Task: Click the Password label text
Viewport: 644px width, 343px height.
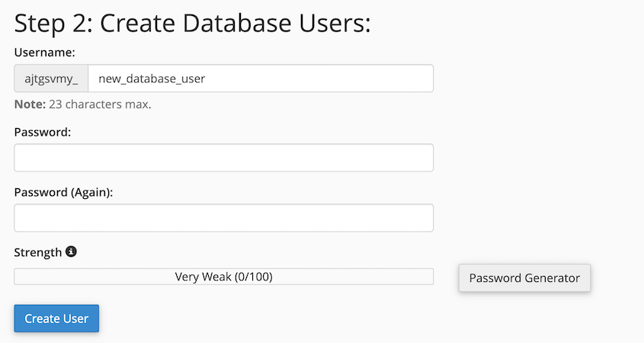Action: 42,132
